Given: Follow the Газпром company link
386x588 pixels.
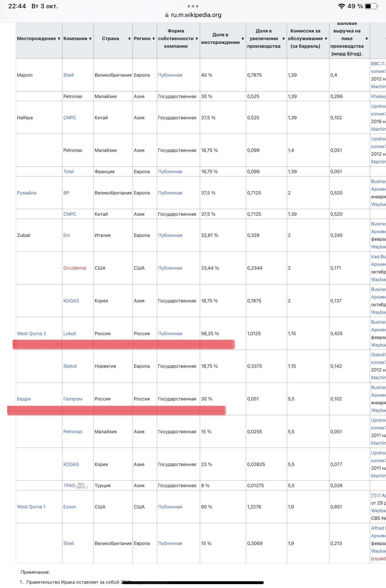Looking at the screenshot, I should point(73,399).
